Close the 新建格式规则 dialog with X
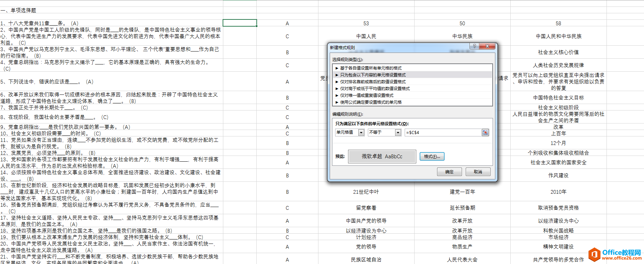The width and height of the screenshot is (644, 264). pyautogui.click(x=487, y=46)
